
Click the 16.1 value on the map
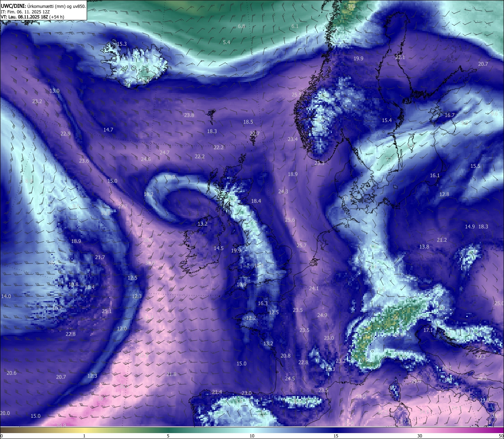pyautogui.click(x=435, y=175)
